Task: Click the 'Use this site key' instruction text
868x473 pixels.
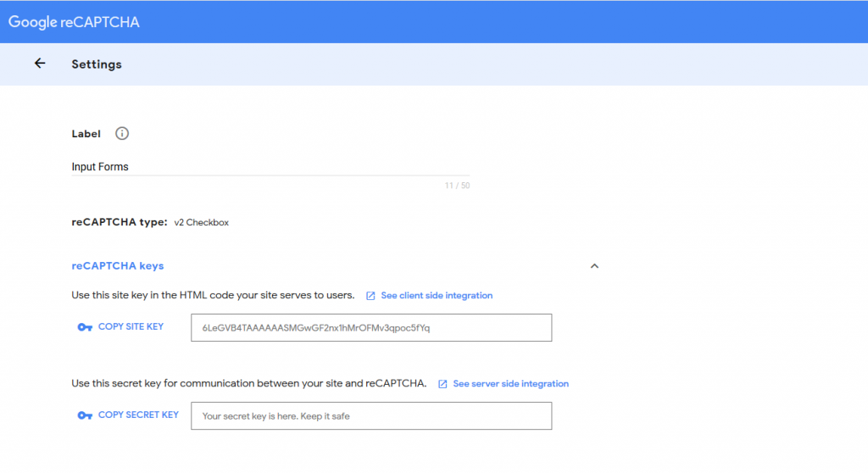Action: click(x=213, y=295)
